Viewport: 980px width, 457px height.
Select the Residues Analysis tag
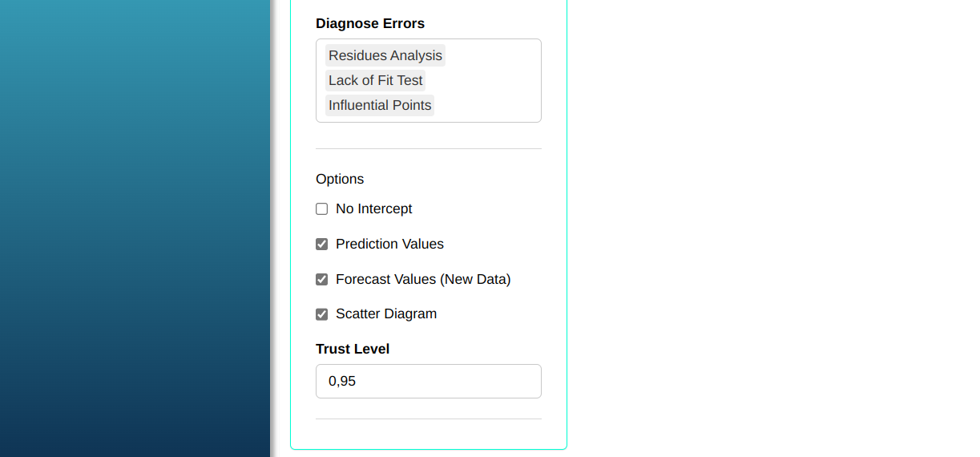click(385, 55)
